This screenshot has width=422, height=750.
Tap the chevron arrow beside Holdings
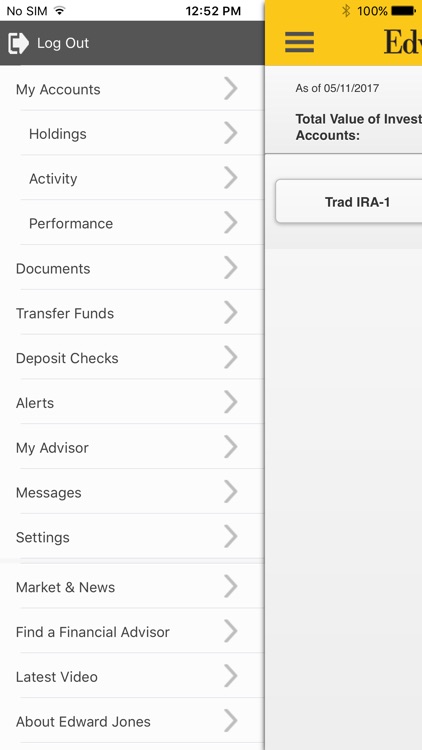(231, 133)
